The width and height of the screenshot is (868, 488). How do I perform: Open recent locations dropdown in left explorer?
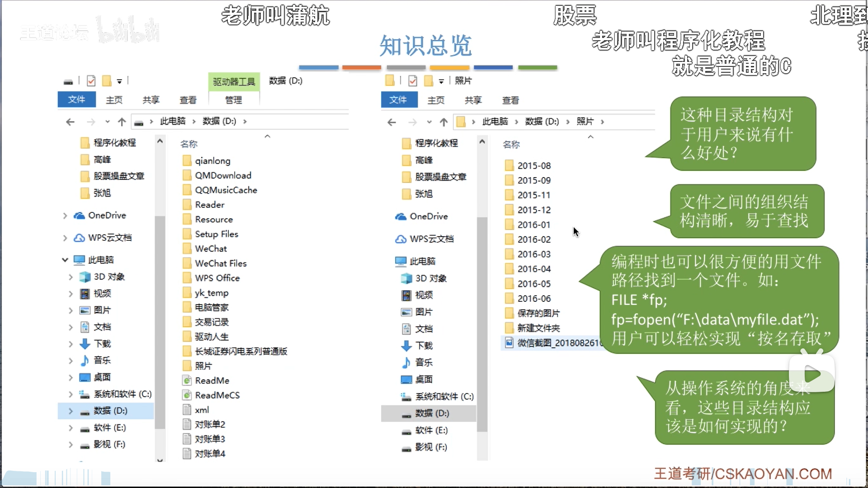pyautogui.click(x=107, y=122)
